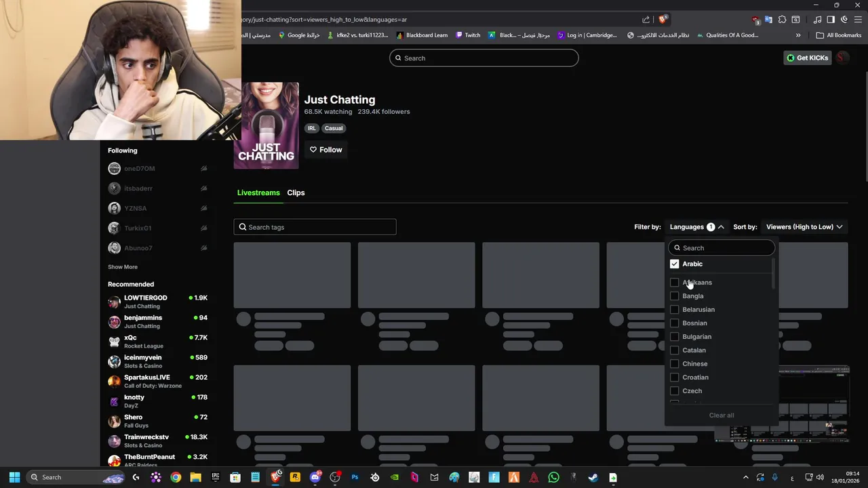Open Steam from the taskbar
The width and height of the screenshot is (868, 488).
tap(593, 477)
